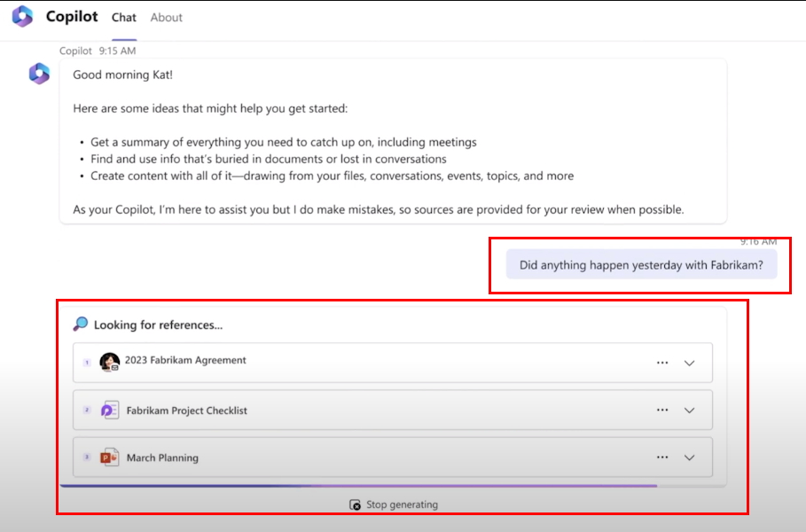Click the magnifier icon next to Looking for references
Image resolution: width=806 pixels, height=532 pixels.
click(x=80, y=324)
